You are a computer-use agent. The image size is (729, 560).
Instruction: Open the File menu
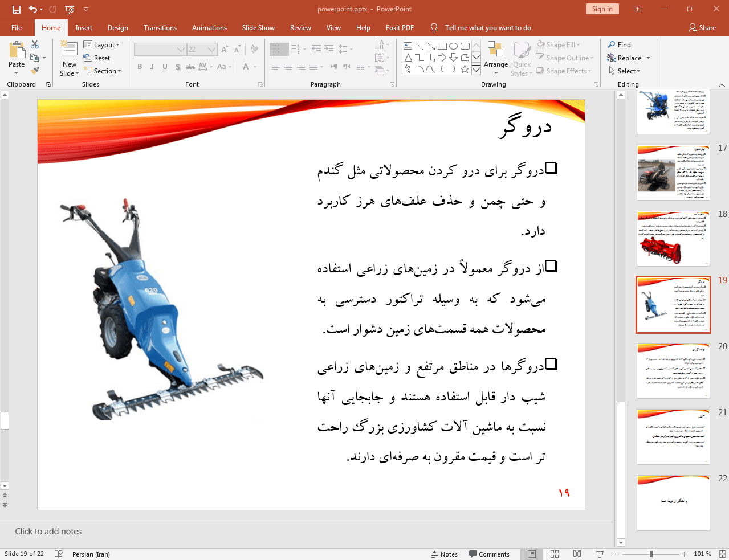17,28
